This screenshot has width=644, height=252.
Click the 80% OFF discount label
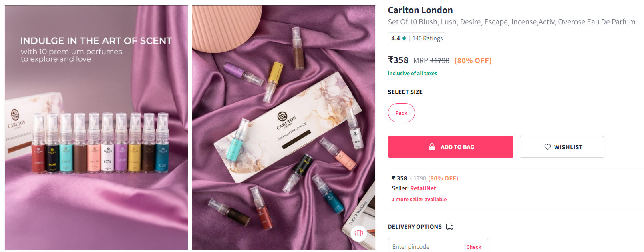click(473, 61)
